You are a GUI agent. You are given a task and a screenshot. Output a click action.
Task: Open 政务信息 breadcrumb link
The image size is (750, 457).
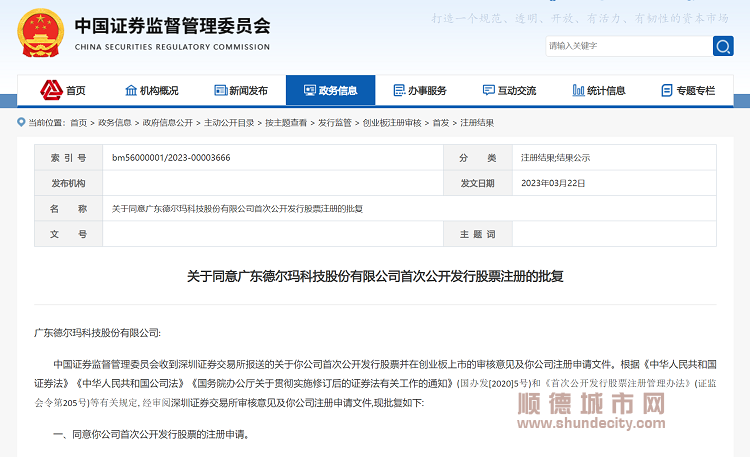point(115,123)
